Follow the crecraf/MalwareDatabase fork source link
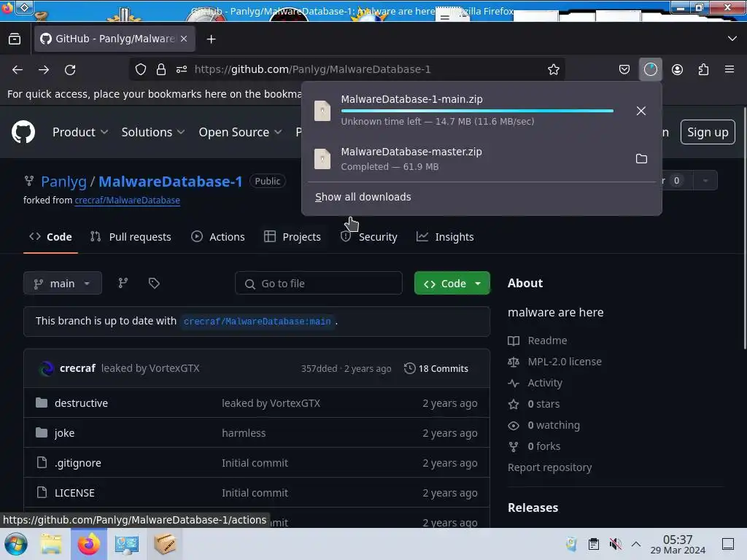This screenshot has height=560, width=747. coord(127,200)
